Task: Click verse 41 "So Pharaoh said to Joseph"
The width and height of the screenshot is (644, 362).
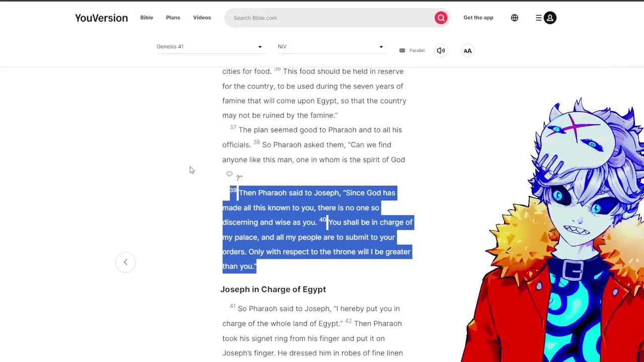Action: point(284,309)
